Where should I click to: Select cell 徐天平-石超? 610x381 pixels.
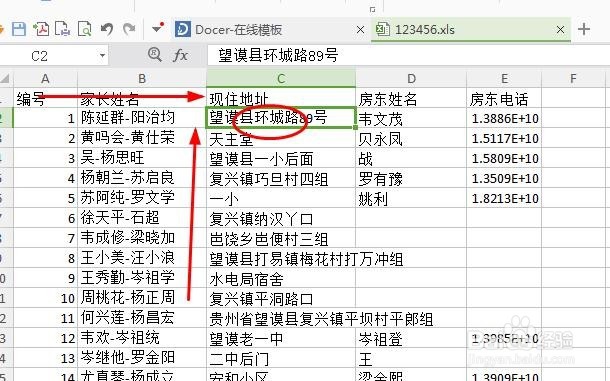142,218
